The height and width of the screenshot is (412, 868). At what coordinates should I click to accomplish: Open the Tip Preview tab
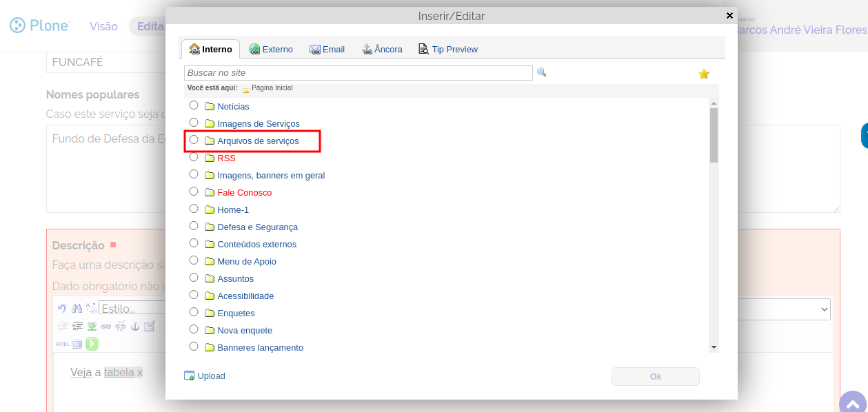click(x=448, y=50)
